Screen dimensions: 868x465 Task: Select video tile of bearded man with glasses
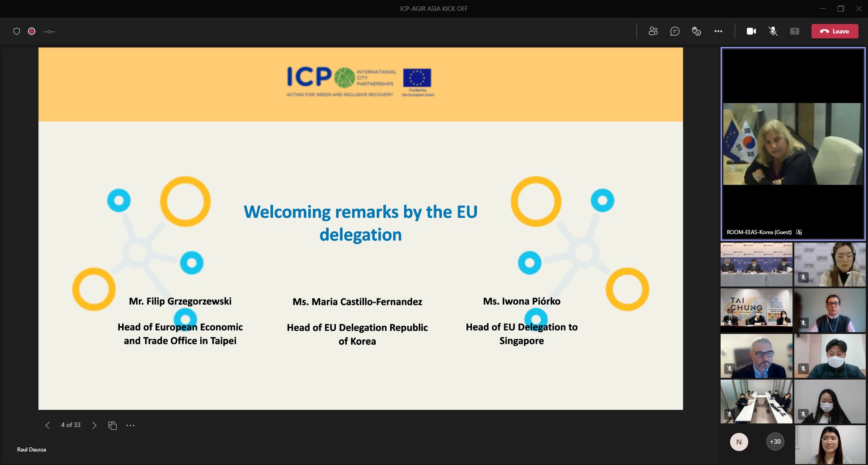(x=756, y=356)
